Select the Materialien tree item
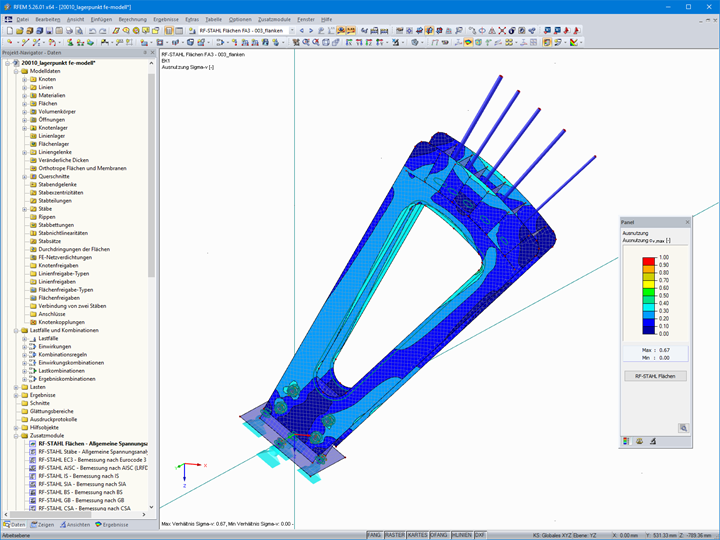 click(x=51, y=96)
